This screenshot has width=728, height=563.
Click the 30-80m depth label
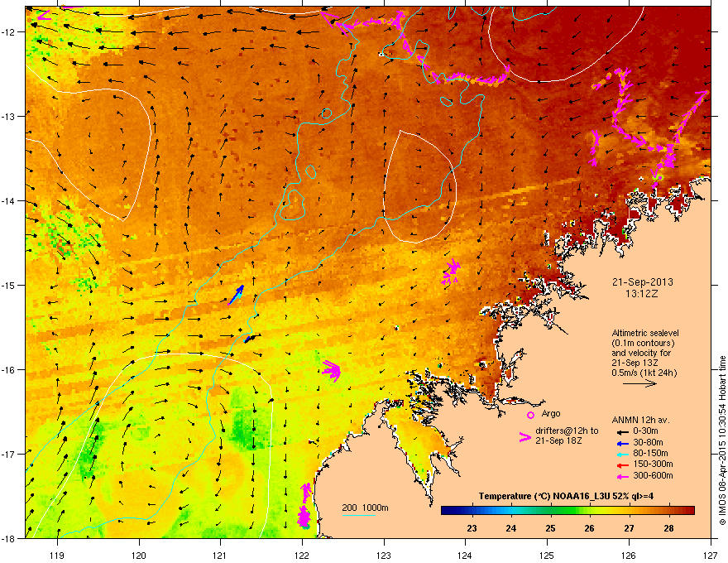[648, 443]
